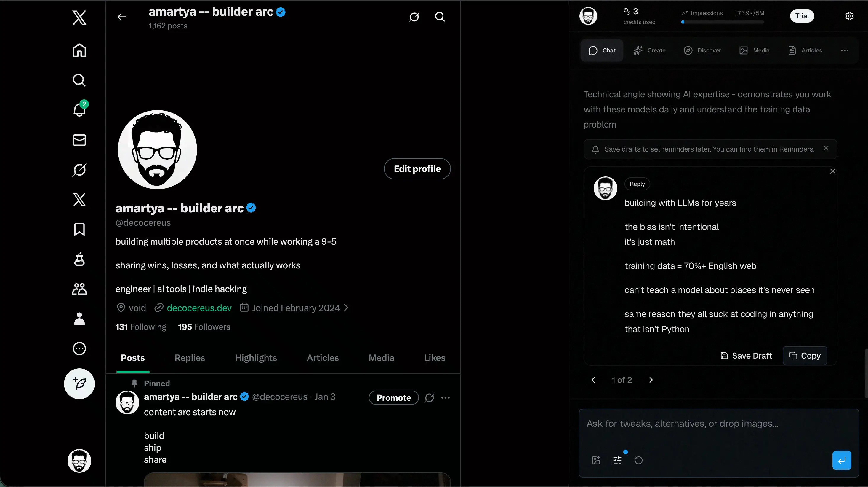
Task: Open the decocereus.dev website link
Action: (199, 308)
